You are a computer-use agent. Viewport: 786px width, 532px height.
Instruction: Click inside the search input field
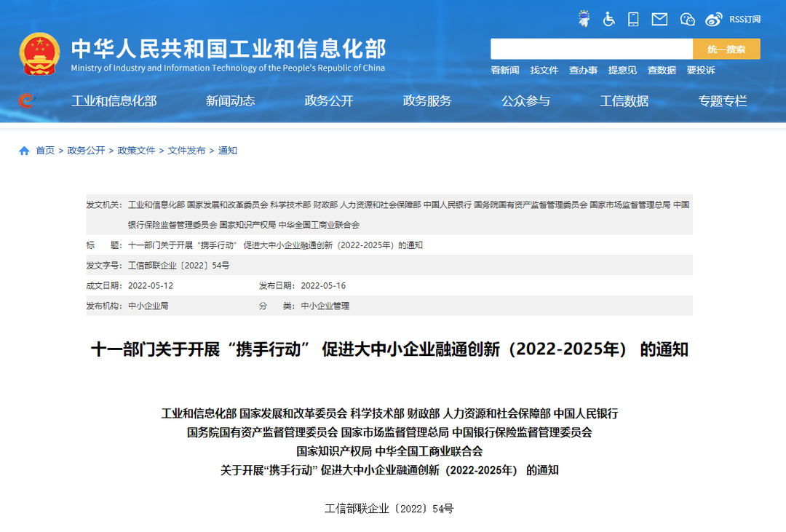click(x=589, y=48)
